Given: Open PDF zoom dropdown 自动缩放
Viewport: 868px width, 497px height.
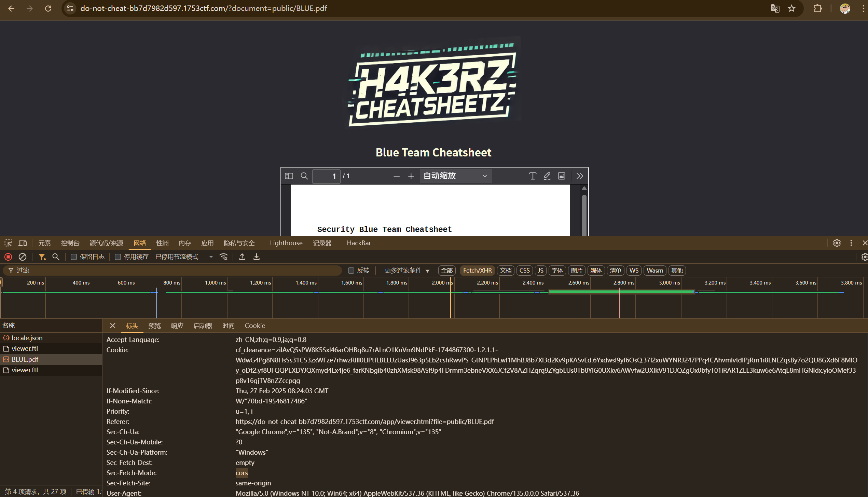Looking at the screenshot, I should pyautogui.click(x=455, y=176).
